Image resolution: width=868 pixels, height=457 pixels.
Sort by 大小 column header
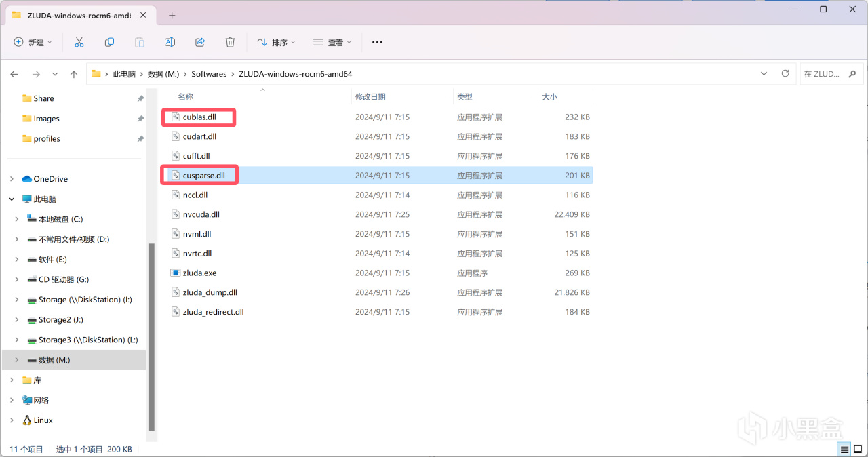coord(549,97)
